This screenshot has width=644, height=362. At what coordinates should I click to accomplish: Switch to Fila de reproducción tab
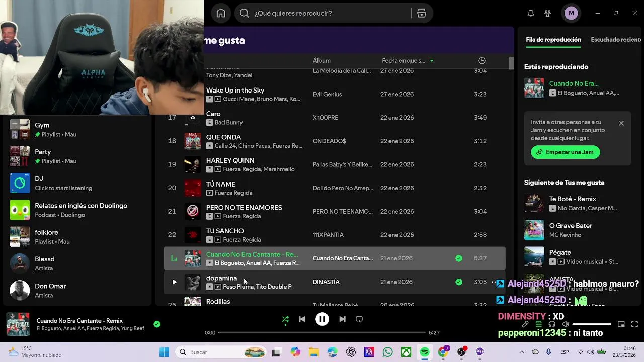coord(553,40)
